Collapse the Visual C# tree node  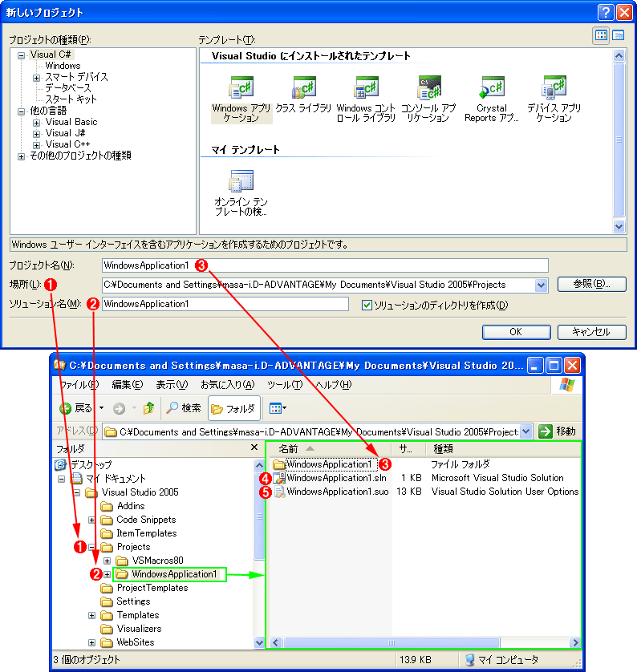point(21,55)
